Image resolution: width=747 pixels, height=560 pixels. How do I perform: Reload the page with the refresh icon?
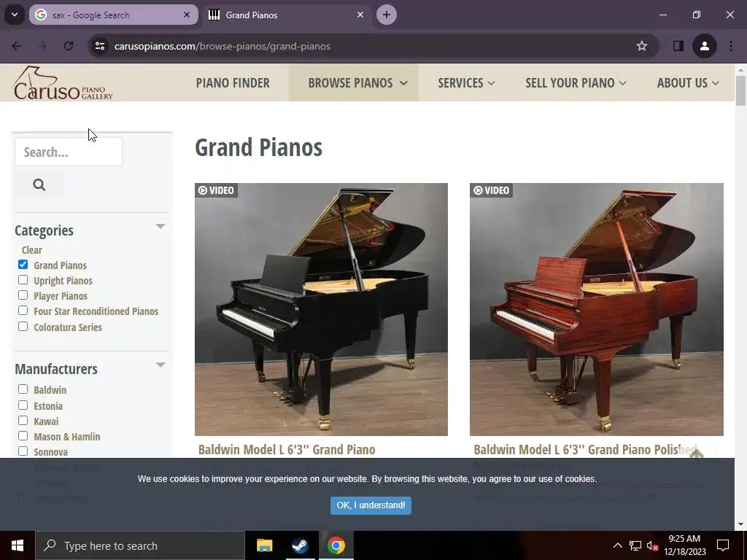click(x=69, y=46)
